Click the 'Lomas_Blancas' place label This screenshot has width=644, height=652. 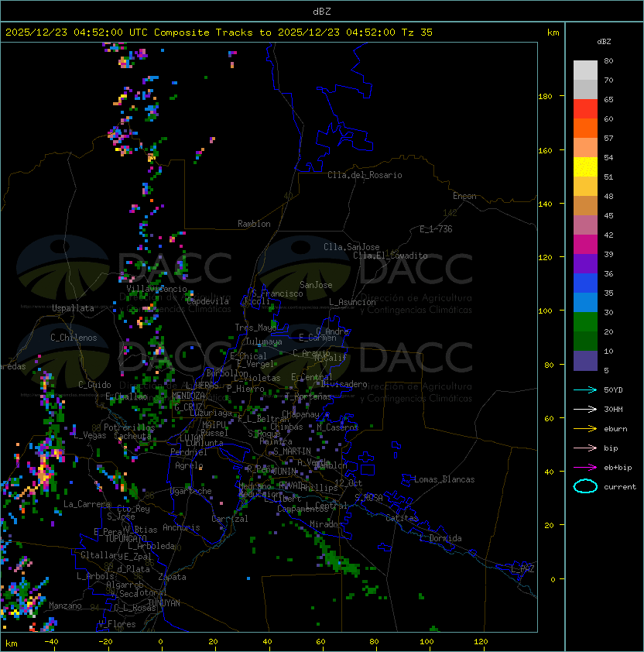(x=444, y=479)
